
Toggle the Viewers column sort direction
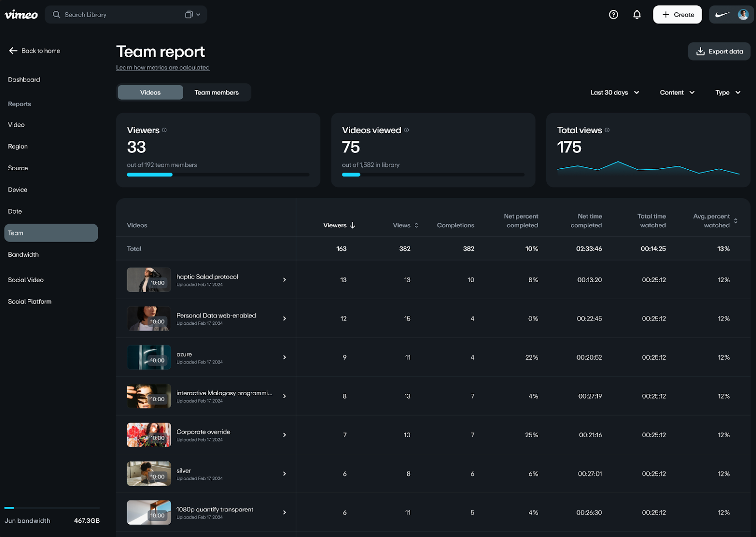(x=352, y=225)
